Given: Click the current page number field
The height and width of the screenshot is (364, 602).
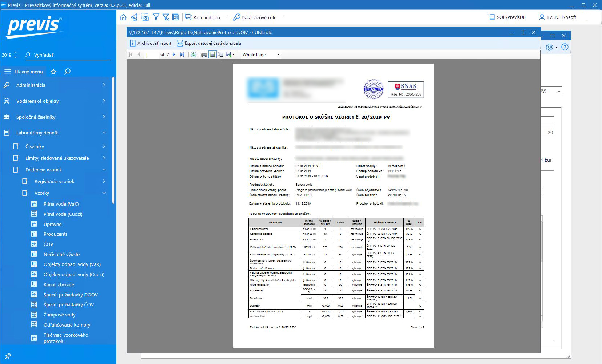Looking at the screenshot, I should (151, 54).
